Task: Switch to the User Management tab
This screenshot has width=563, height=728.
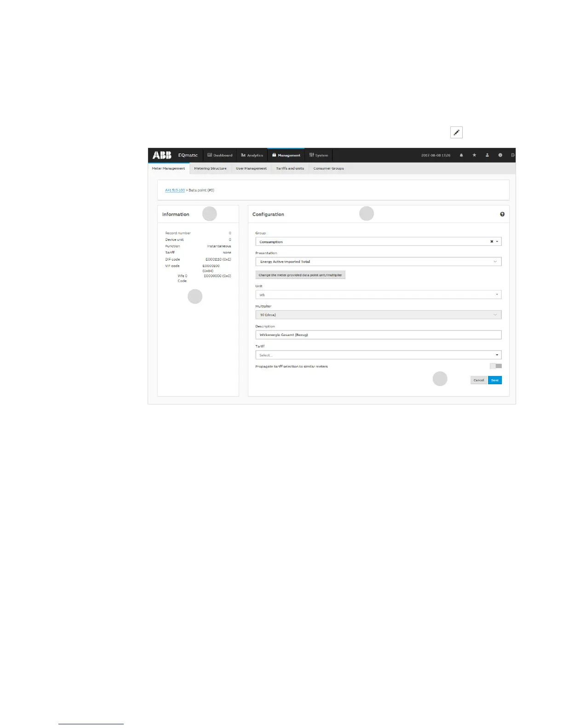Action: click(251, 168)
